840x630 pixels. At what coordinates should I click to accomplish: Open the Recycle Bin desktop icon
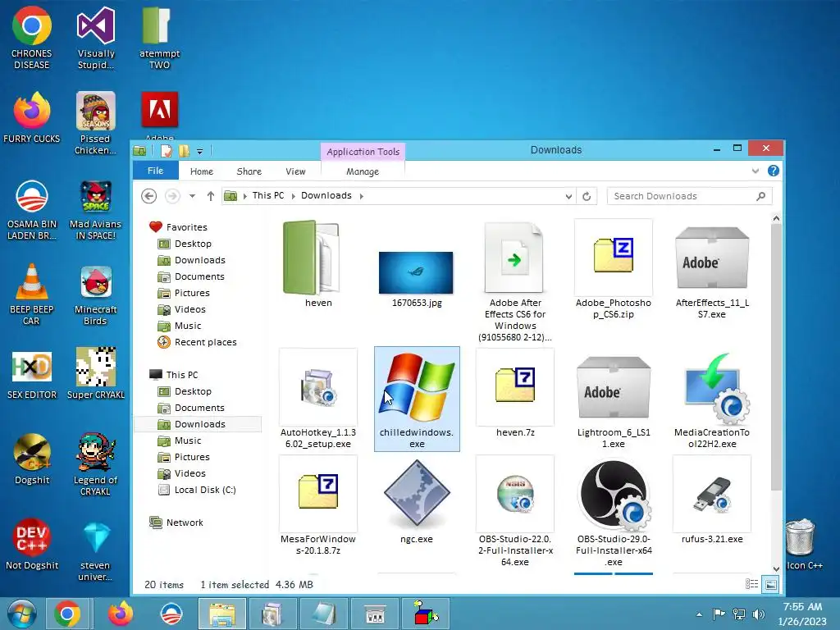pos(803,544)
